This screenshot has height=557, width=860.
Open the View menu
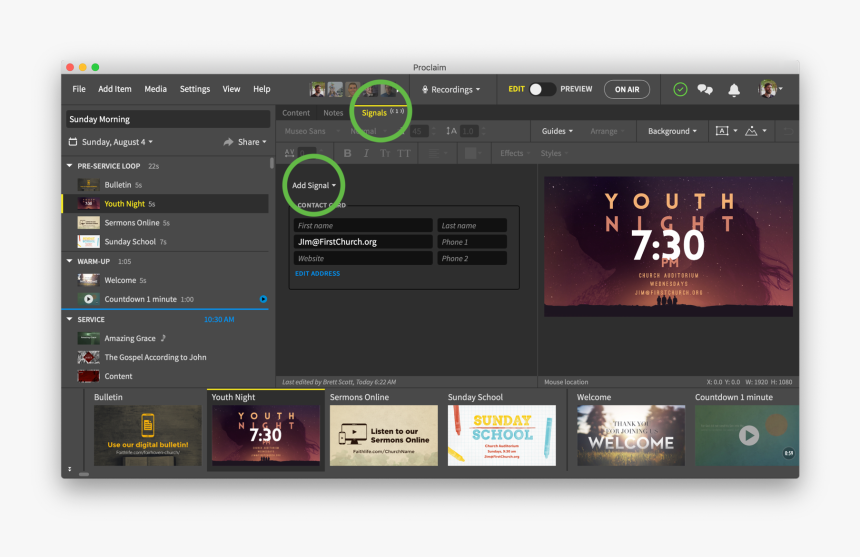click(231, 89)
